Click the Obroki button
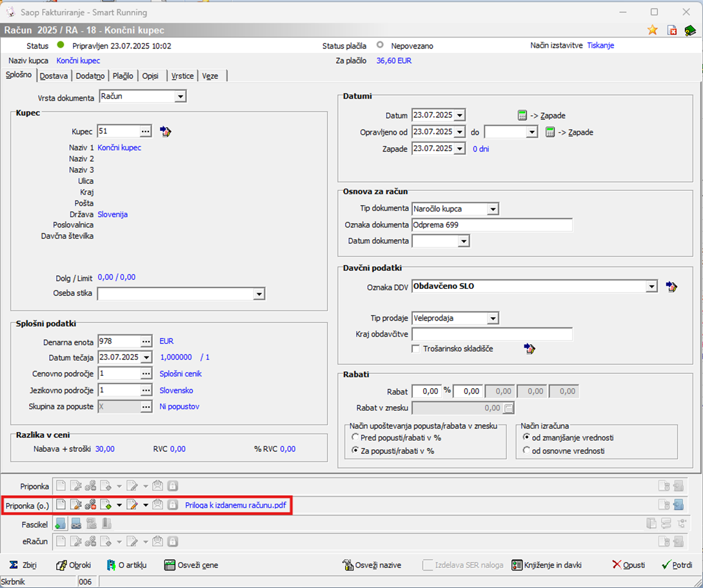Viewport: 703px width, 588px height. coord(74,565)
